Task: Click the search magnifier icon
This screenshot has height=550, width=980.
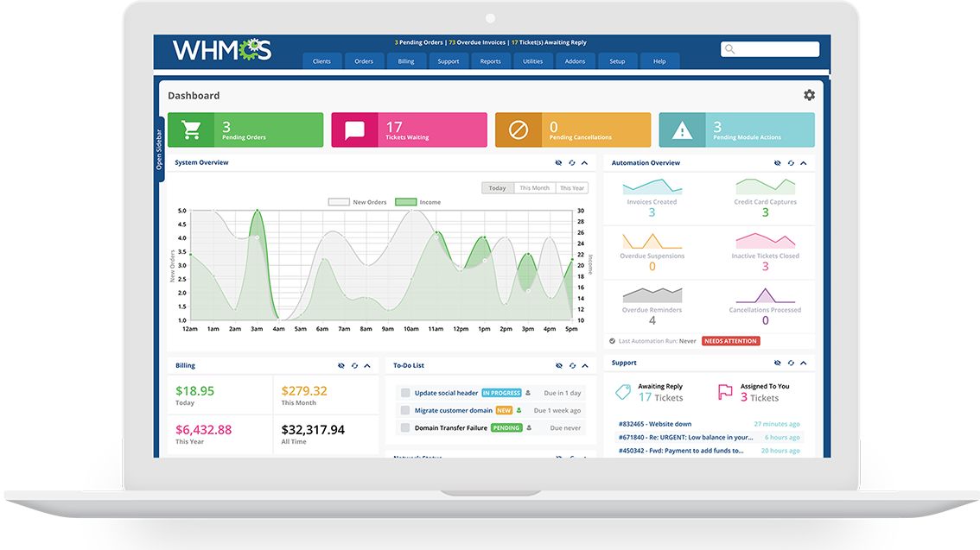Action: pos(730,49)
